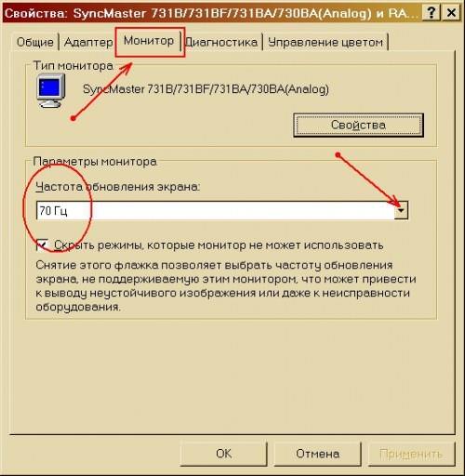Confirm with the OK button
The width and height of the screenshot is (465, 476).
click(x=223, y=454)
